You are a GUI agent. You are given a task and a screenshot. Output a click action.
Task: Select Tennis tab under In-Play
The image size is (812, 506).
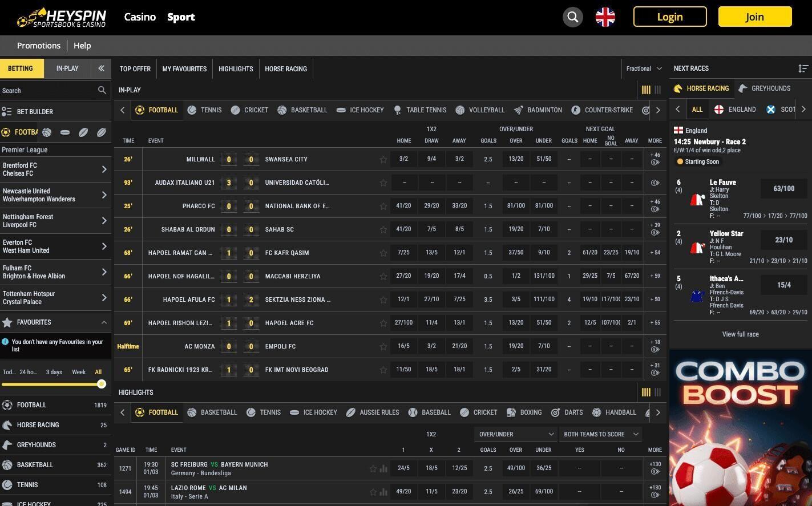point(204,110)
